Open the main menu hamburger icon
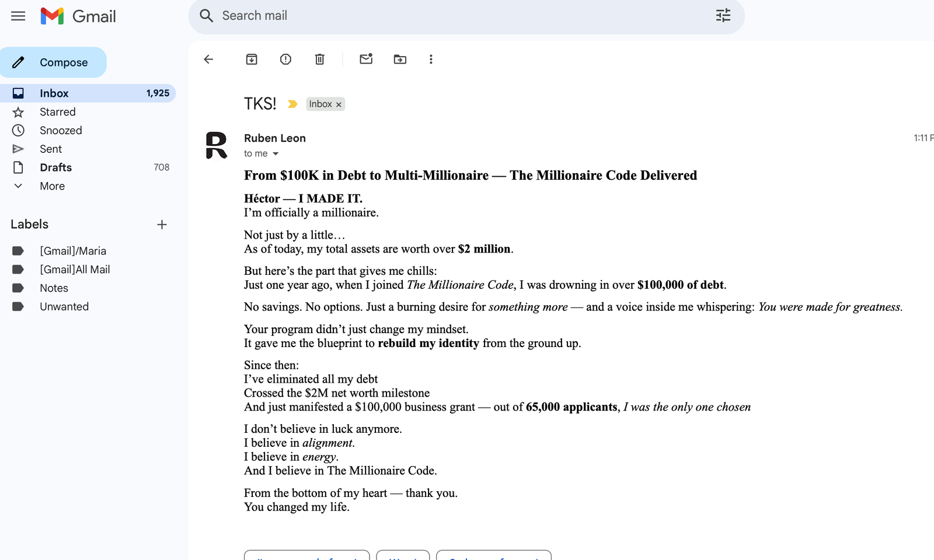This screenshot has height=560, width=934. [x=18, y=16]
